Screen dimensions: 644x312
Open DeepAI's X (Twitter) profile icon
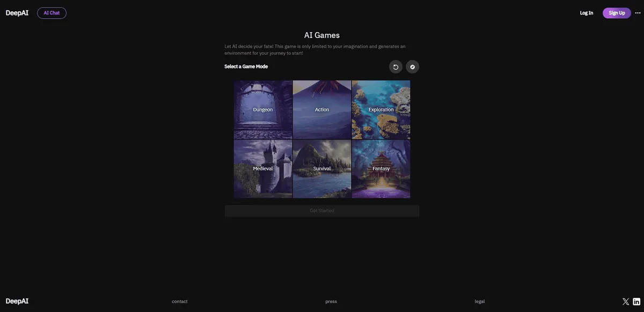point(626,302)
